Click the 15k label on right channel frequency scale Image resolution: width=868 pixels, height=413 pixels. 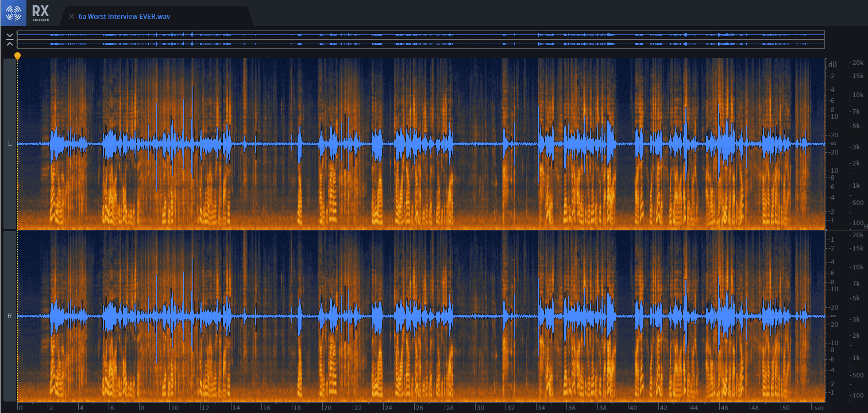click(858, 248)
